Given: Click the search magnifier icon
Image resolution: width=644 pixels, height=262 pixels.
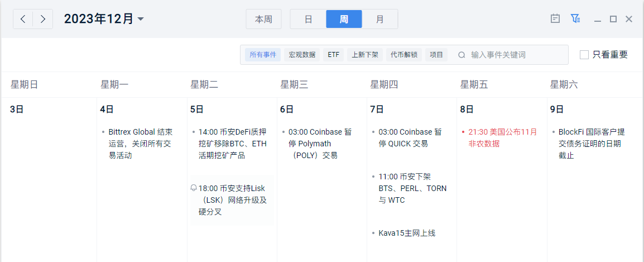Looking at the screenshot, I should [x=462, y=55].
